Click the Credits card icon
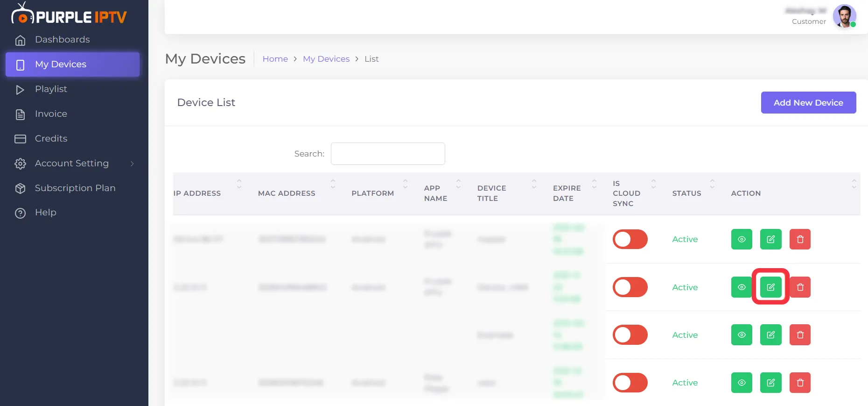 20,139
